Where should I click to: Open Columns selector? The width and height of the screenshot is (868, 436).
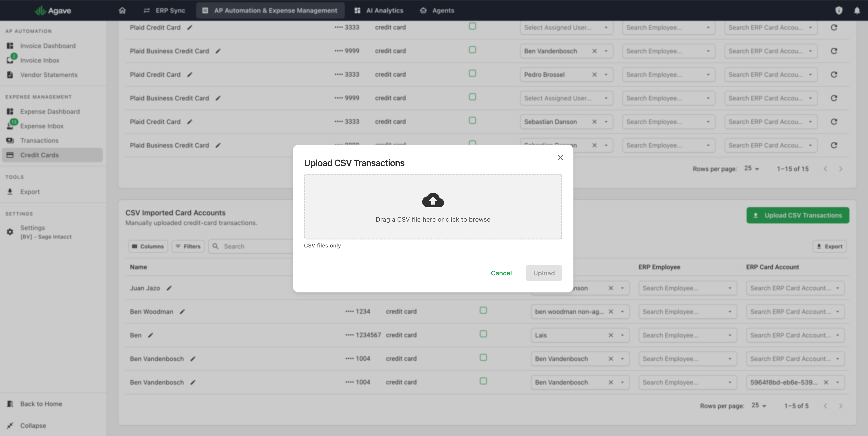148,246
